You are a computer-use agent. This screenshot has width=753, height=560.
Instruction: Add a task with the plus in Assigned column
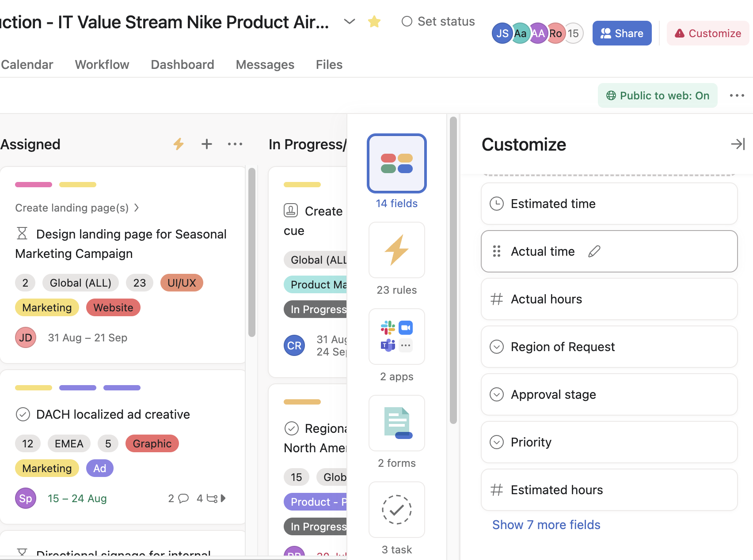click(x=207, y=144)
